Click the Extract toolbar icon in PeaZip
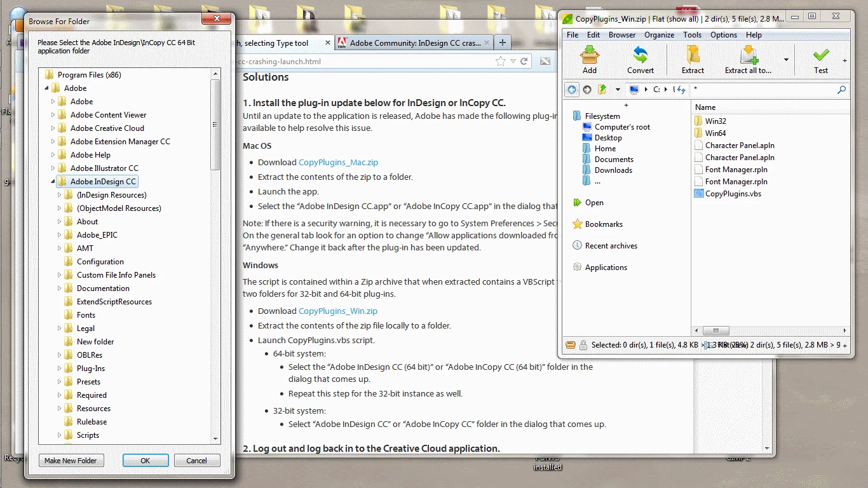Screen dimensions: 868x488 coord(693,59)
